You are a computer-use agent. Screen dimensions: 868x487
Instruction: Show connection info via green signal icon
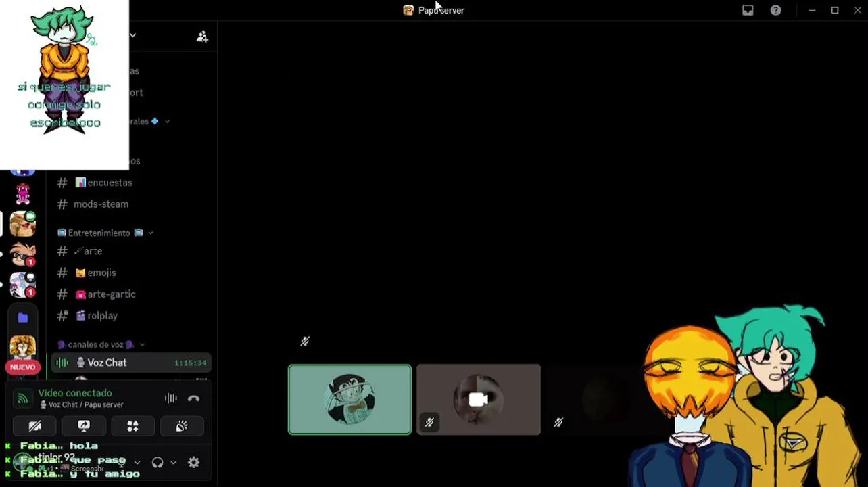click(22, 398)
